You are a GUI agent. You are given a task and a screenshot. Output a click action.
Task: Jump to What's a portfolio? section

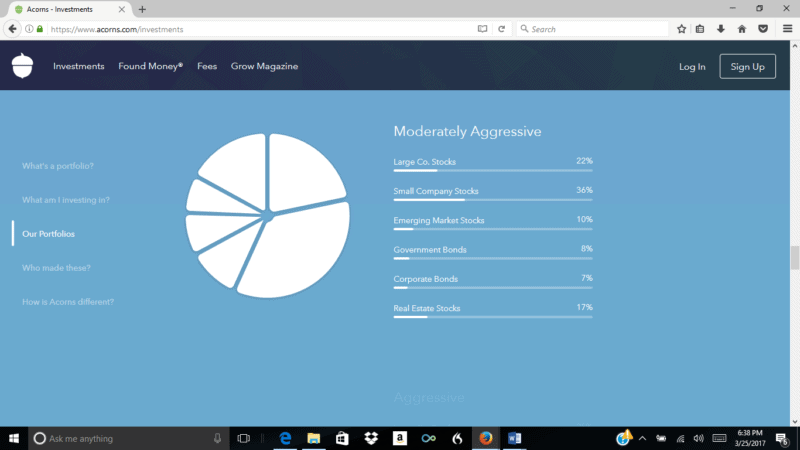click(x=58, y=166)
